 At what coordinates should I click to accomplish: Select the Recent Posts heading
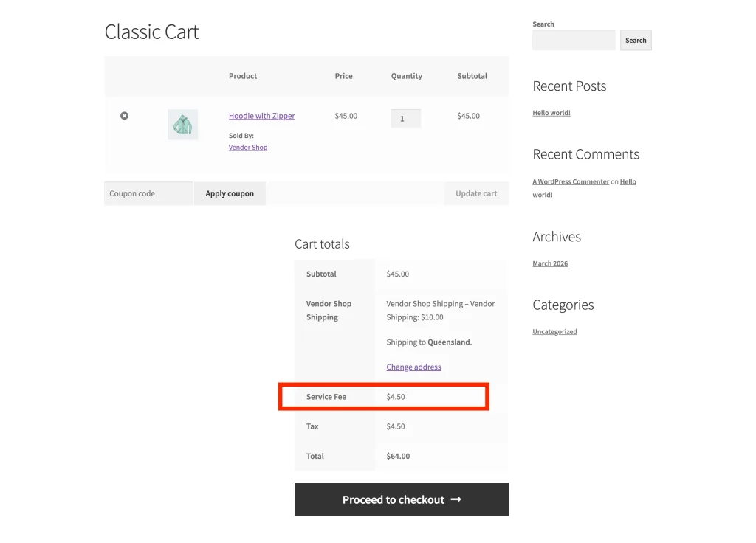pos(569,86)
